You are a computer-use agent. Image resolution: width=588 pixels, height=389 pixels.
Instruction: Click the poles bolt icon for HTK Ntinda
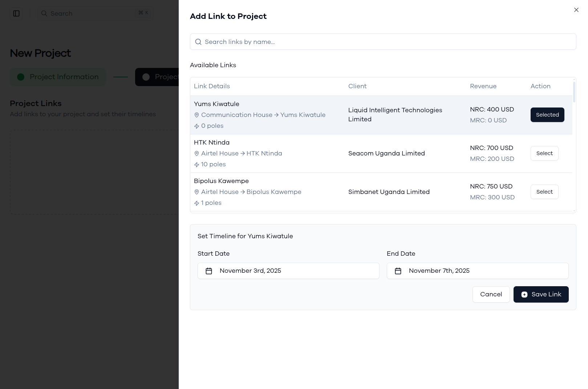(196, 165)
